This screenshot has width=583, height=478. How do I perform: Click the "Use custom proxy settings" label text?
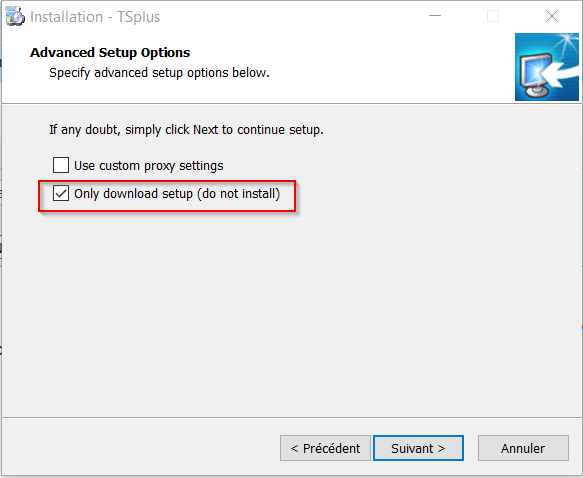coord(149,166)
